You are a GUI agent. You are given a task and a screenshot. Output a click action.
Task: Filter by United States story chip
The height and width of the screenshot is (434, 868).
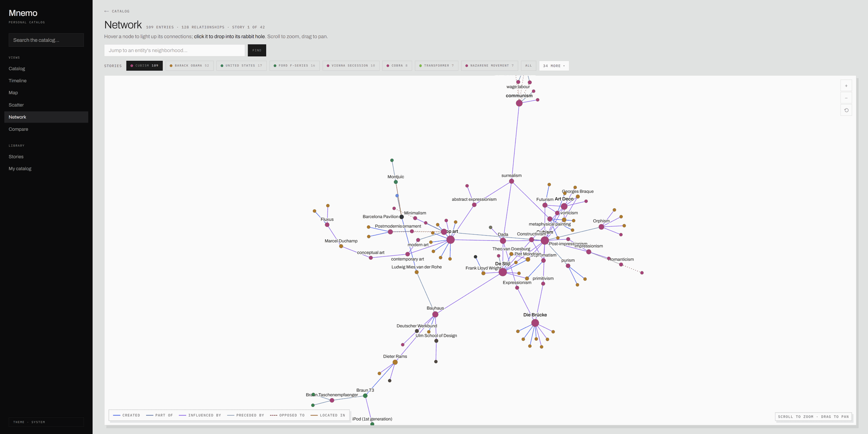click(242, 66)
